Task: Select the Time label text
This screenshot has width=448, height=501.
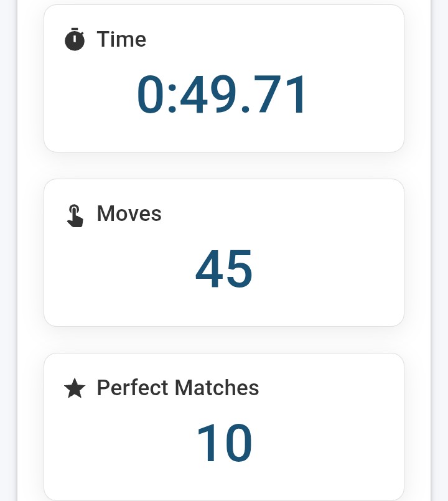Action: [x=121, y=39]
